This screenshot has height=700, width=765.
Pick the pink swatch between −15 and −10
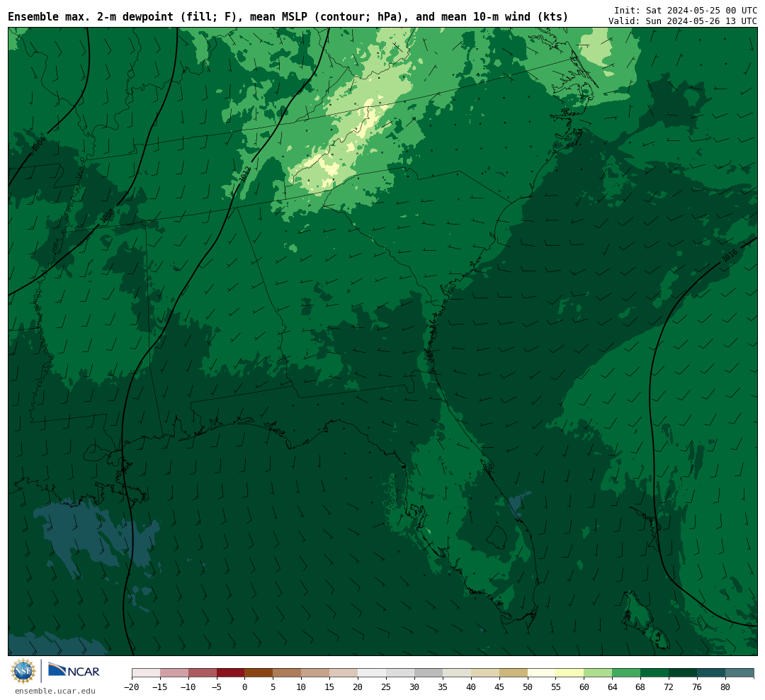(x=174, y=673)
